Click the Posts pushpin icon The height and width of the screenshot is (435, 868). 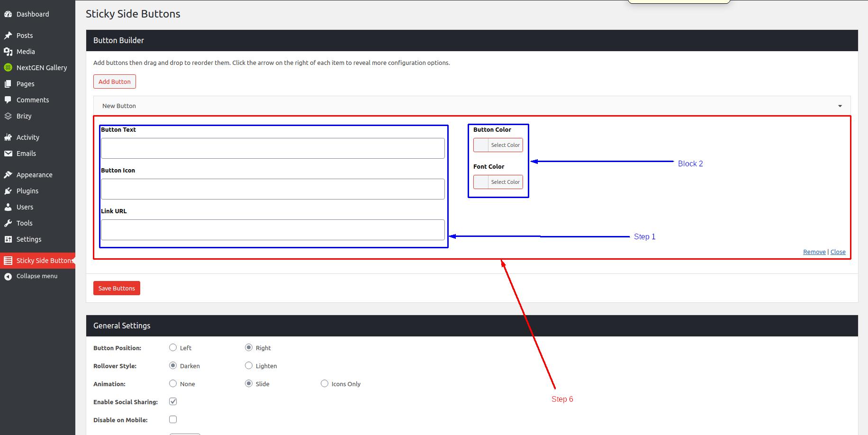[x=8, y=36]
